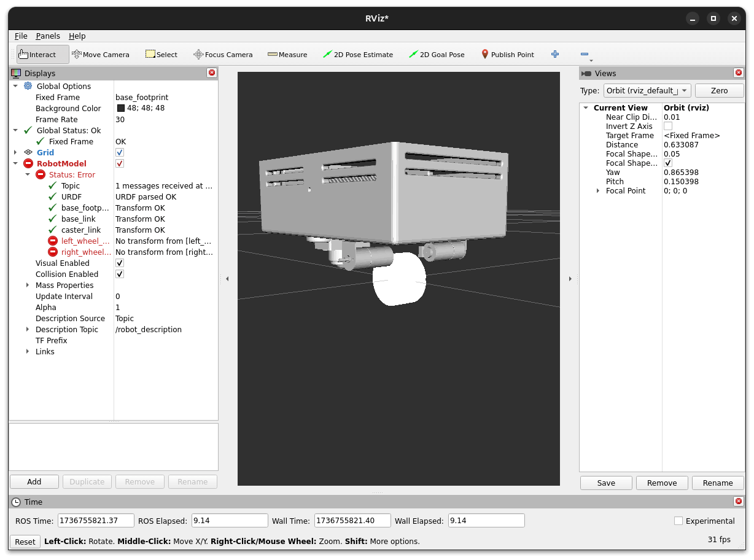Expand the Links tree item

(28, 351)
